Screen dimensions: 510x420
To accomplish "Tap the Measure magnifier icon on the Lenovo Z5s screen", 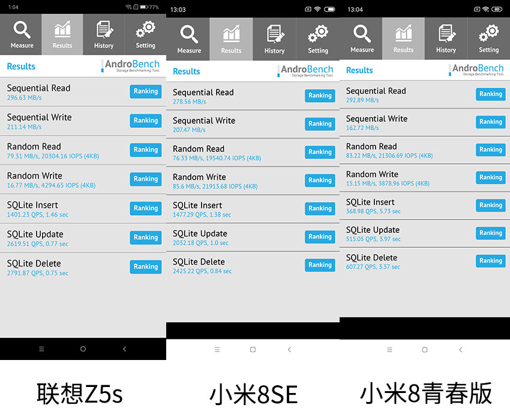I will point(22,30).
